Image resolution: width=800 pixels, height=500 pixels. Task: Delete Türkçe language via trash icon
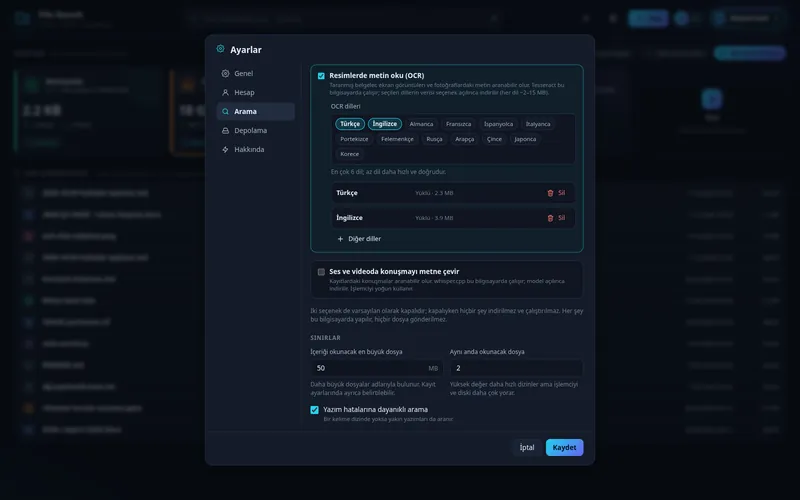[x=550, y=193]
